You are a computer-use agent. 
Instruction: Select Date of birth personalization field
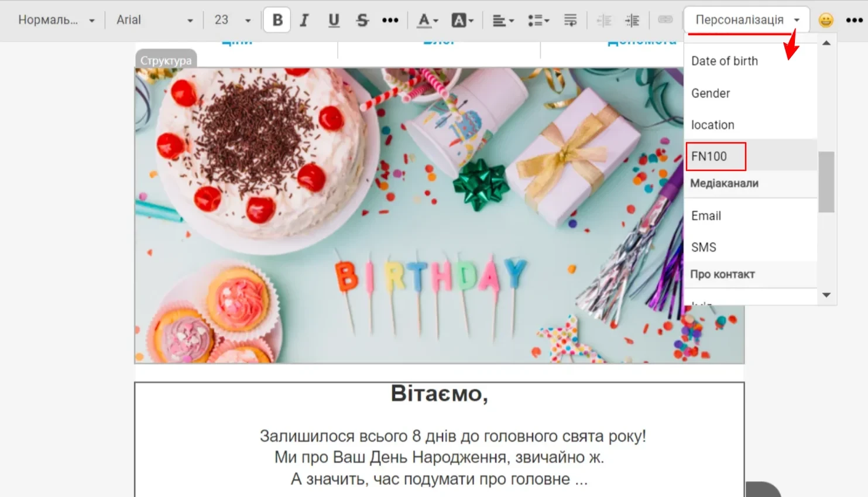tap(750, 61)
